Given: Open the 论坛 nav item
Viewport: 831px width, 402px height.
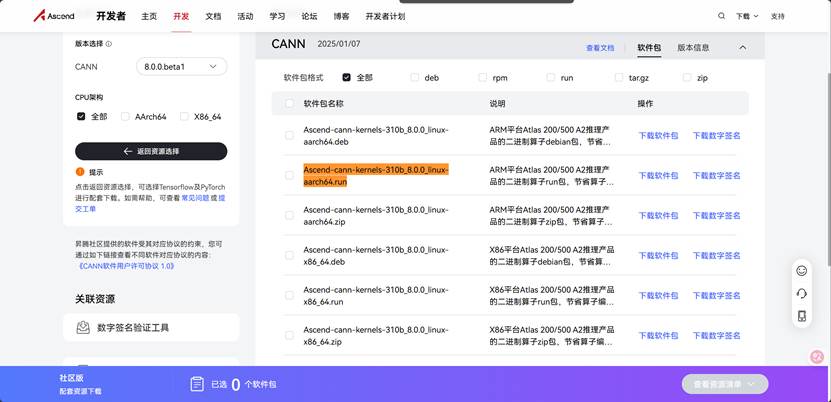Looking at the screenshot, I should pos(310,16).
